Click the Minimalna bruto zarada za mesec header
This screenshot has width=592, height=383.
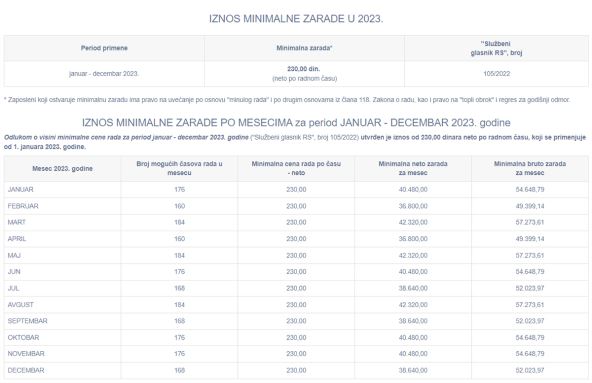pyautogui.click(x=530, y=168)
